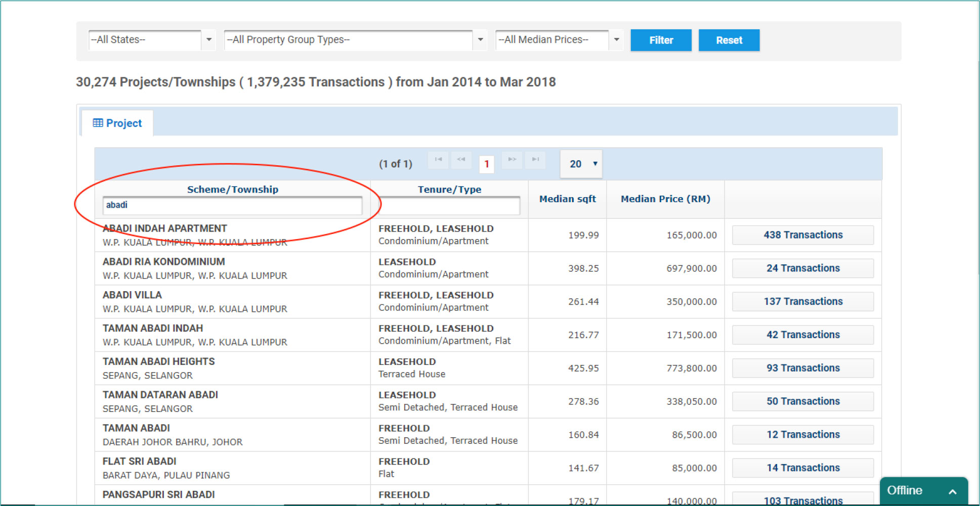Viewport: 980px width, 506px height.
Task: Click TAMAN DATARAN ABADI project name
Action: 160,395
